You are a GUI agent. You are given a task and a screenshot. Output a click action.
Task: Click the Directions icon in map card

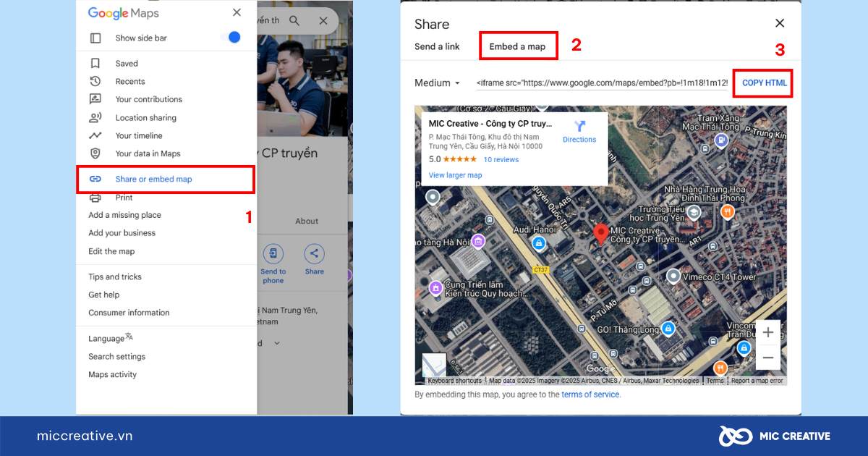pyautogui.click(x=579, y=126)
